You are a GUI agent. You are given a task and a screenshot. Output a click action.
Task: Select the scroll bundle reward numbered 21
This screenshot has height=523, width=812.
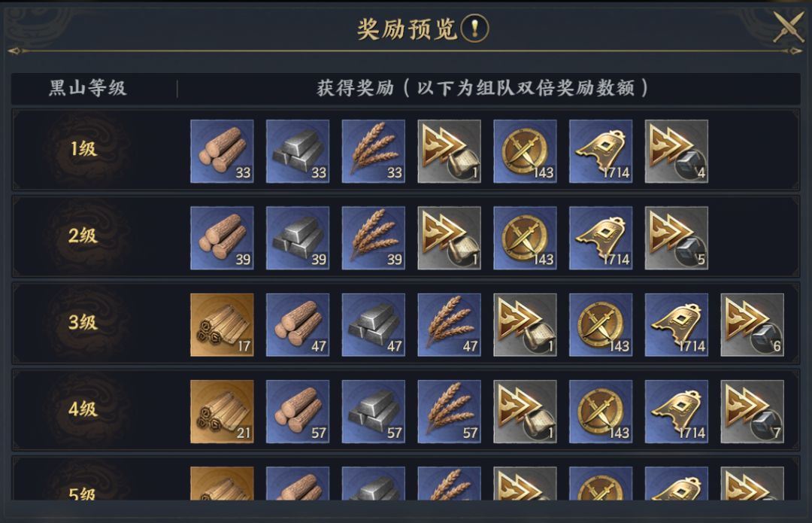click(222, 412)
